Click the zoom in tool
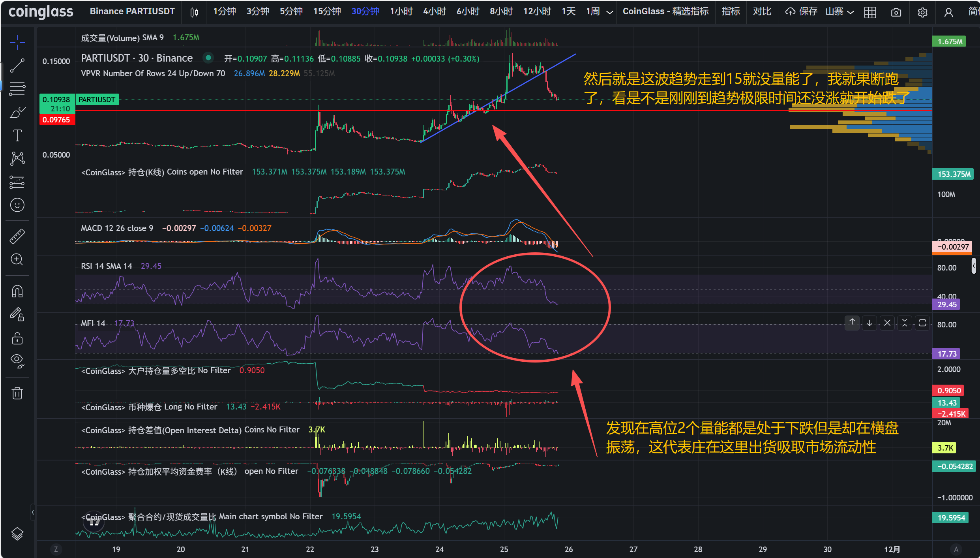This screenshot has height=558, width=980. (x=17, y=259)
